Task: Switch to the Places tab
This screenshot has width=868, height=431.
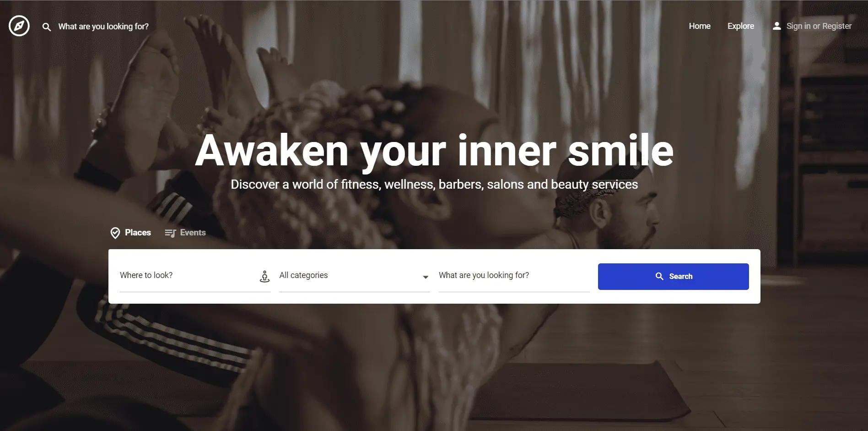Action: 131,233
